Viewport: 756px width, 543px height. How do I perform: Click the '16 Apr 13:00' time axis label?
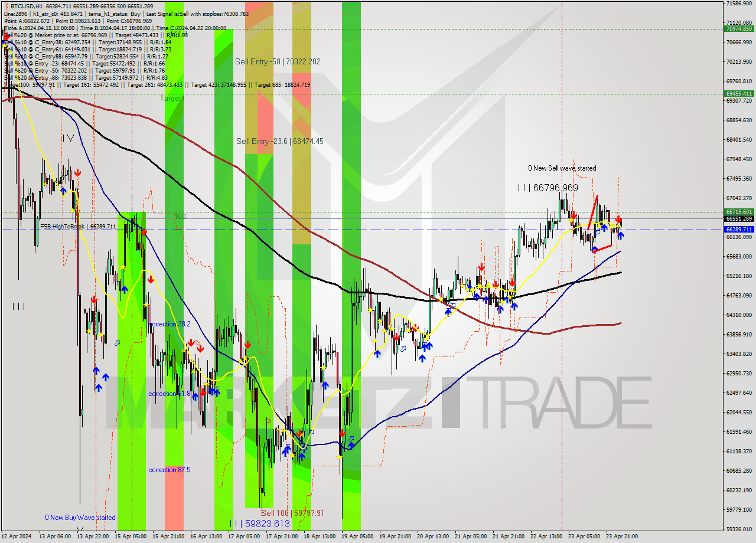click(207, 537)
